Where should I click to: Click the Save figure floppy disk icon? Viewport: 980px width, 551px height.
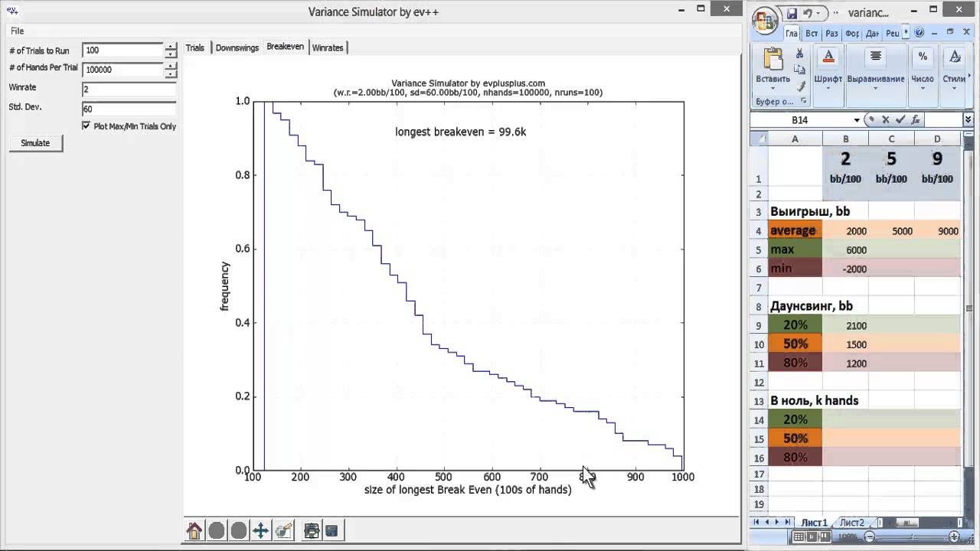click(332, 530)
